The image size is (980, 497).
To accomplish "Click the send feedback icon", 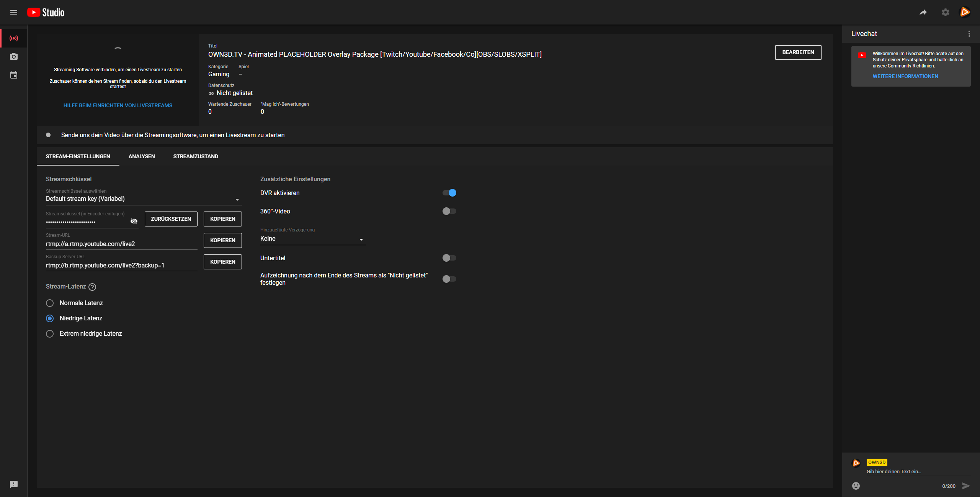I will click(14, 484).
